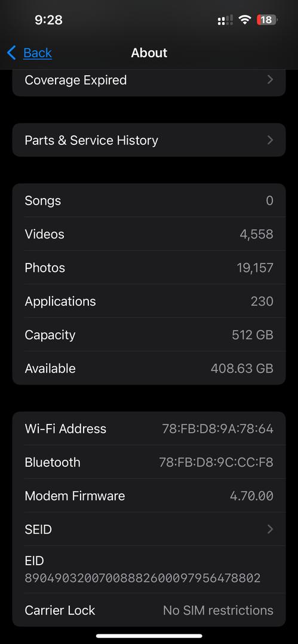Tap the 9:28 clock in status bar

(48, 20)
